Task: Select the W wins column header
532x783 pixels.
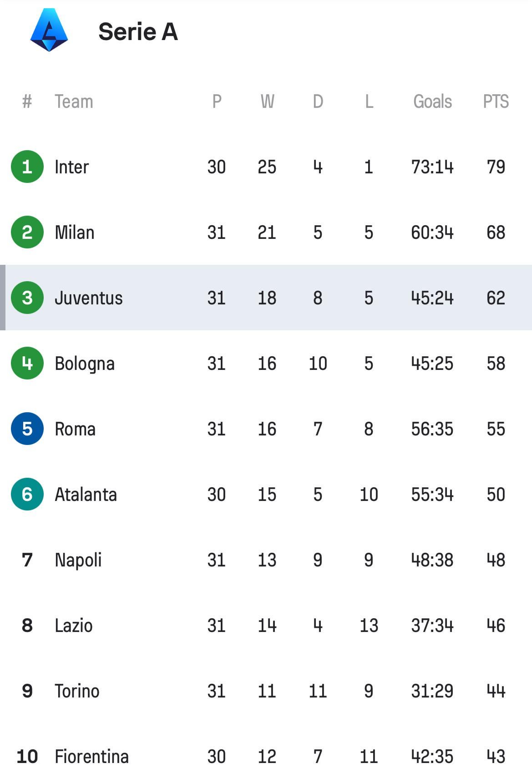Action: tap(267, 101)
